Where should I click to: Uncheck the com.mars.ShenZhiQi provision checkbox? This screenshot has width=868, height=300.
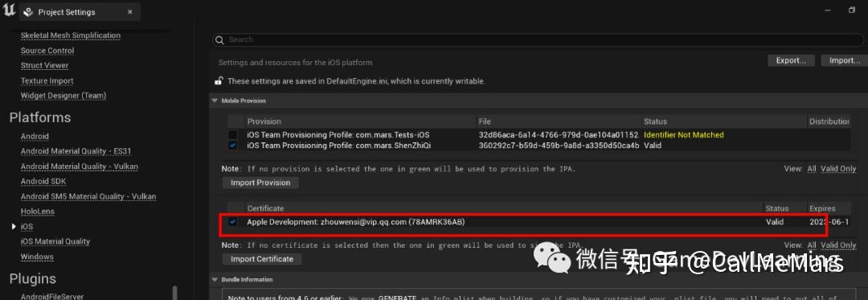tap(233, 146)
